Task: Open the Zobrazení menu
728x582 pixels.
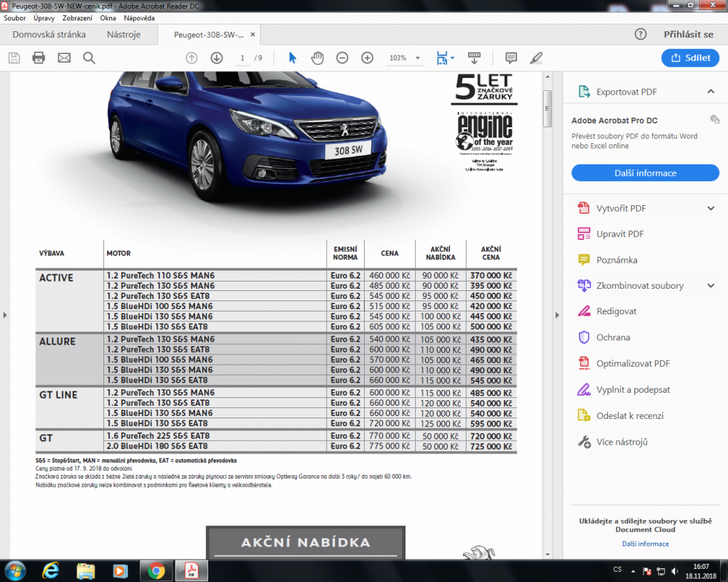Action: pyautogui.click(x=77, y=18)
